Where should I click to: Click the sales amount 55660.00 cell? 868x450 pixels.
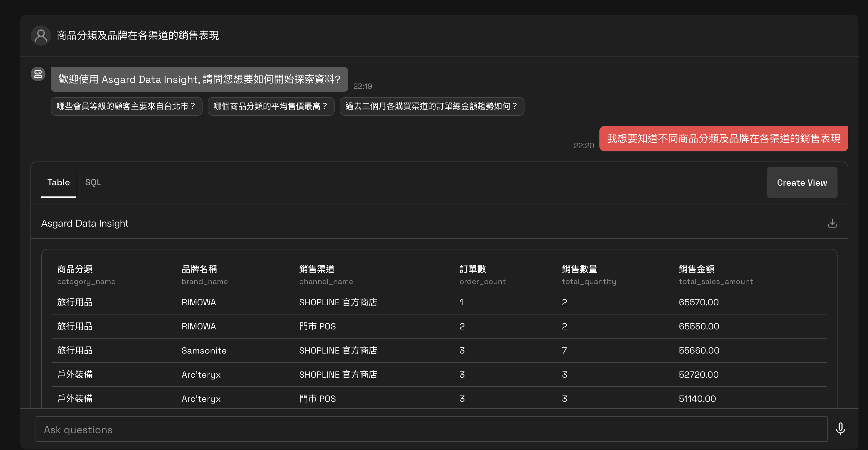click(x=699, y=351)
